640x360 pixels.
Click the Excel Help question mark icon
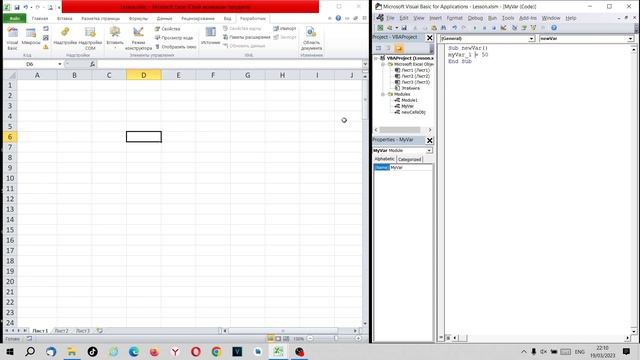coord(338,18)
